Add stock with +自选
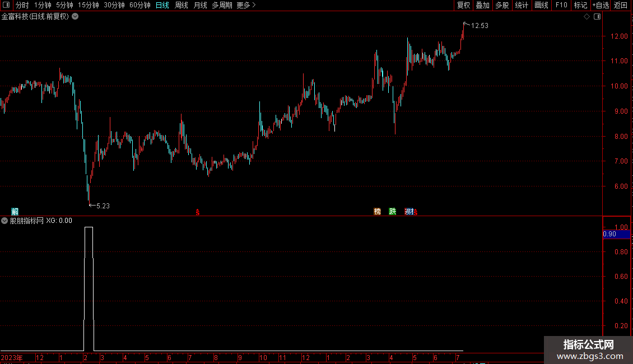Image resolution: width=633 pixels, height=364 pixels. coord(601,5)
